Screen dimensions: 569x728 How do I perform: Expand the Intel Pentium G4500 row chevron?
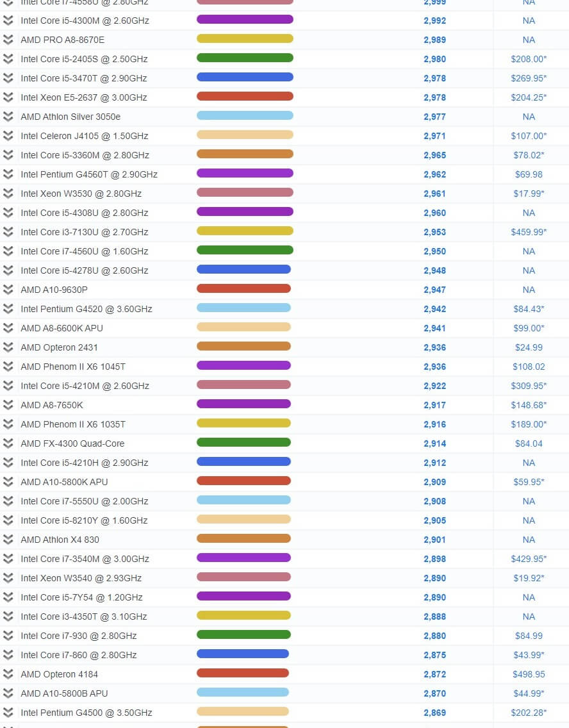tap(8, 713)
